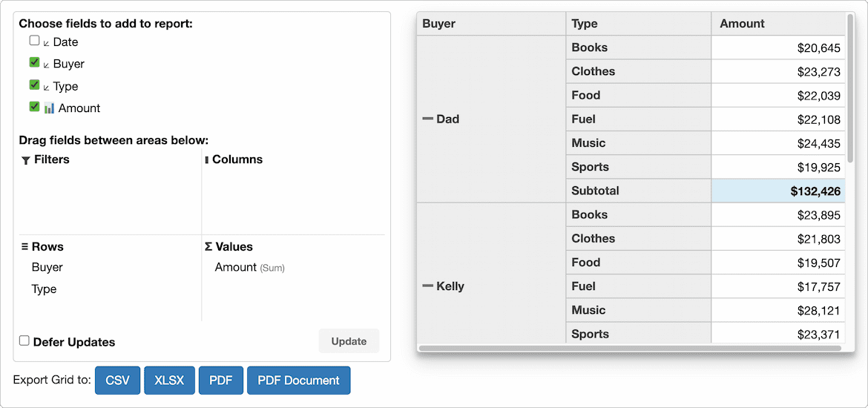Click the arrow icon beside Buyer field
This screenshot has height=408, width=868.
(x=47, y=65)
